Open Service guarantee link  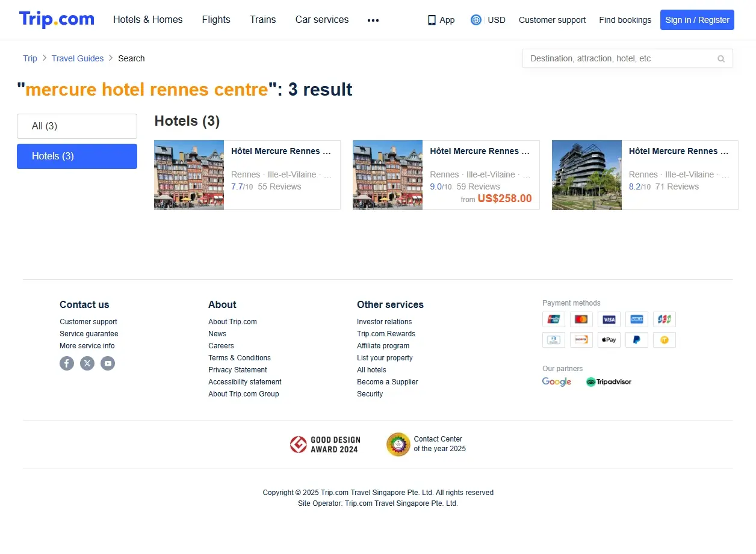click(x=89, y=334)
